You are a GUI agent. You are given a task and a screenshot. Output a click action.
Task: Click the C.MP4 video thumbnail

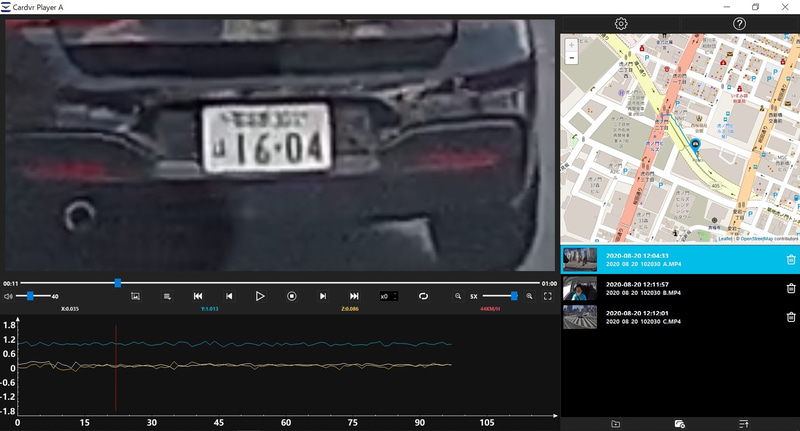tap(580, 317)
